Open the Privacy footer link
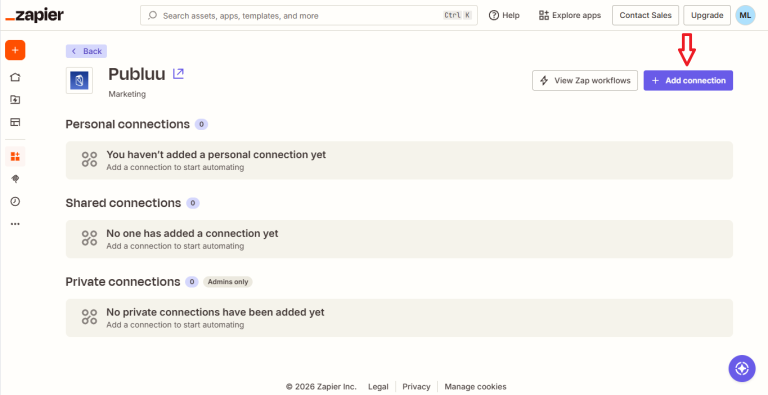 click(x=416, y=387)
